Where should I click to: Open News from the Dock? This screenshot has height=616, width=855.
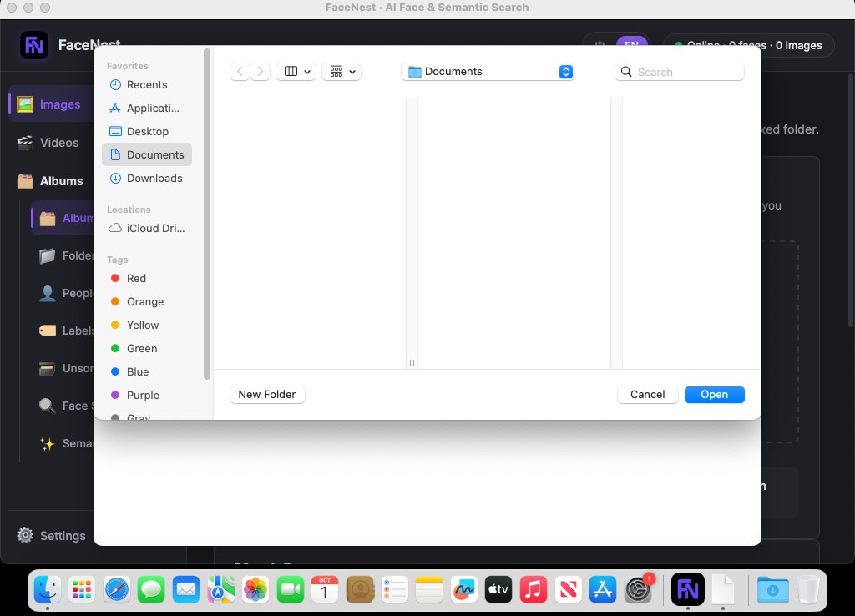coord(568,589)
